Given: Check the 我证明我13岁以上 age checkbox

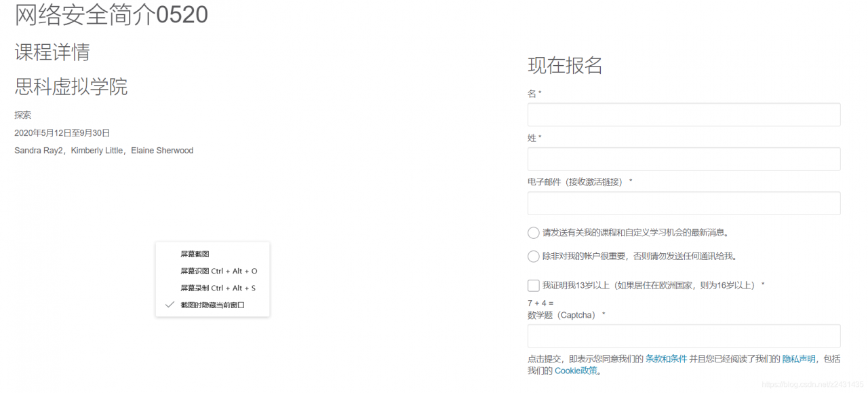Looking at the screenshot, I should [534, 285].
